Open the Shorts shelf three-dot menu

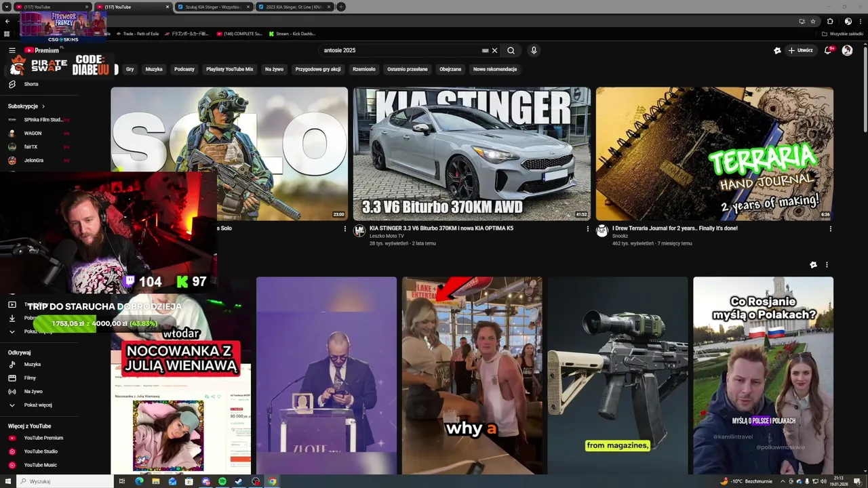tap(827, 265)
